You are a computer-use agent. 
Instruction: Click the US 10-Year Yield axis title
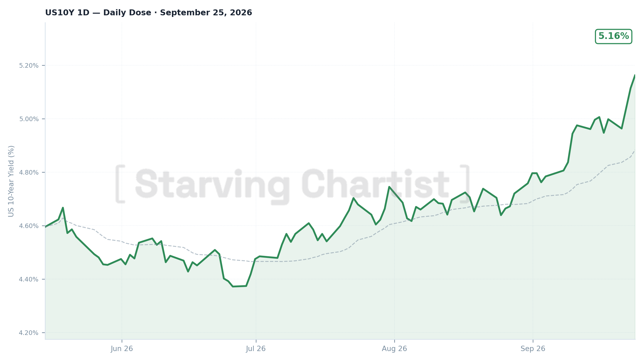(x=11, y=181)
